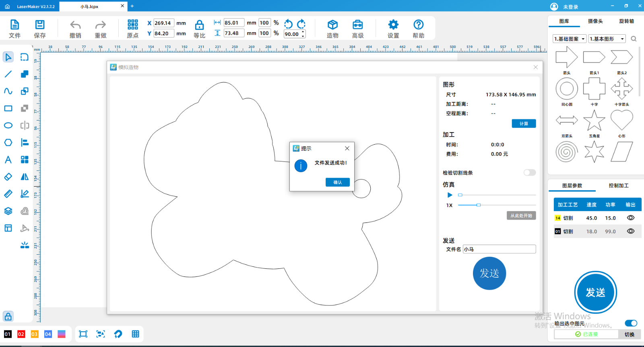
Task: Click the 原点 origin grid icon
Action: coord(133,25)
